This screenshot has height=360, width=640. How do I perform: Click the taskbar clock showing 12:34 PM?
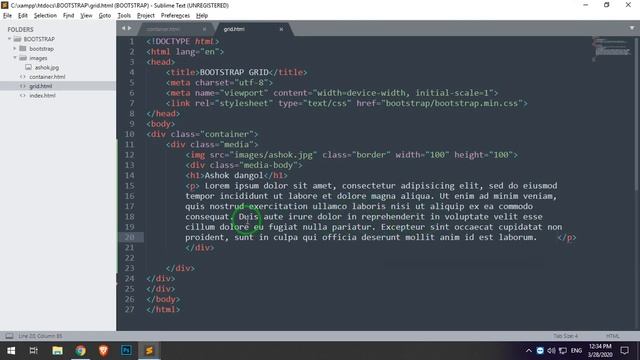(600, 351)
